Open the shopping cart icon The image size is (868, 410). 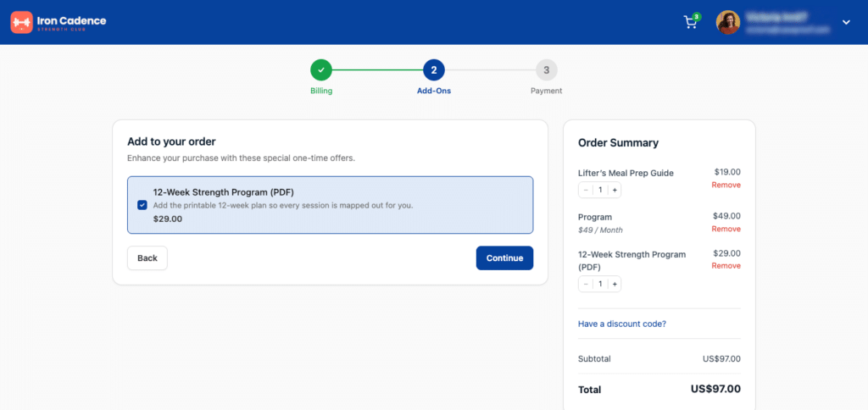click(x=690, y=22)
